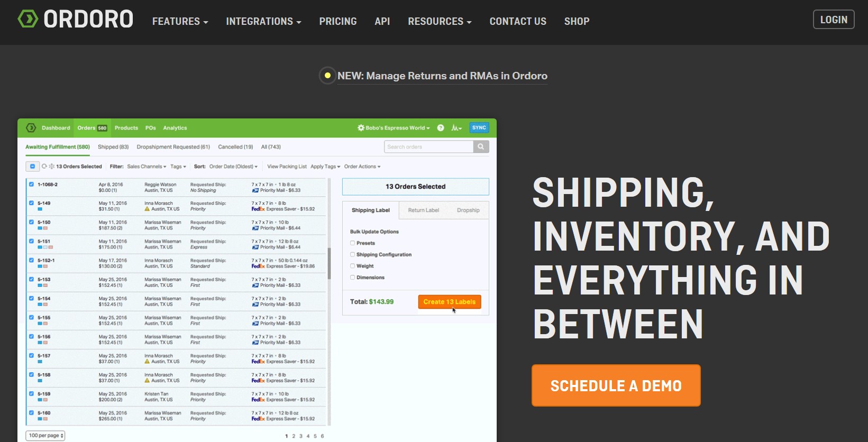
Task: Click the warning triangle in order 5-157 row
Action: click(147, 362)
